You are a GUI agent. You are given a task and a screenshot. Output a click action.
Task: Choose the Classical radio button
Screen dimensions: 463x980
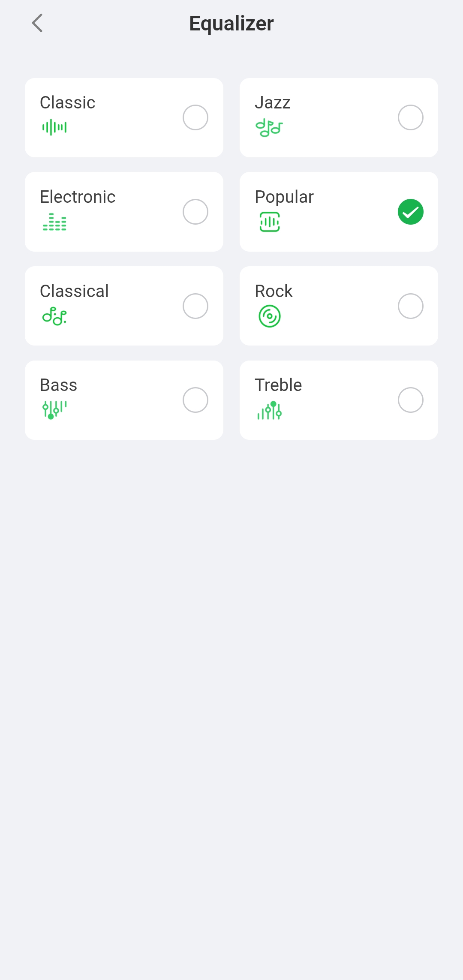[x=195, y=306]
